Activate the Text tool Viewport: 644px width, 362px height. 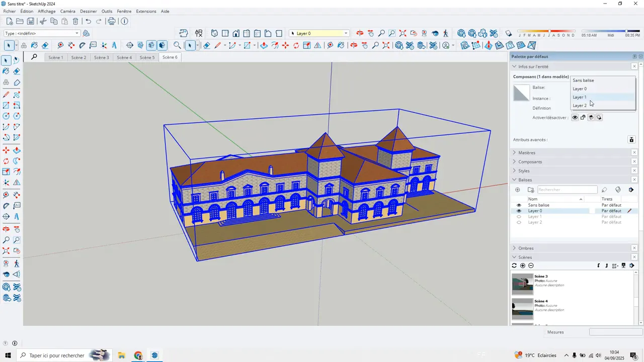click(17, 206)
